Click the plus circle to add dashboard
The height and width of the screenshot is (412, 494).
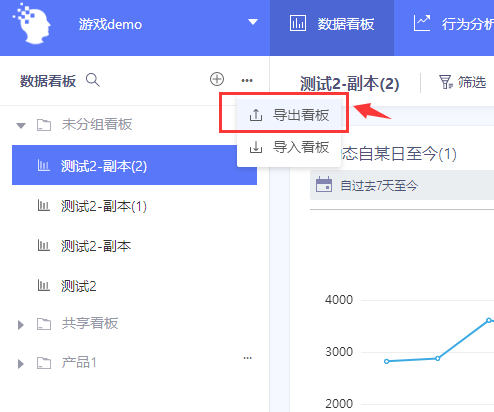(217, 79)
